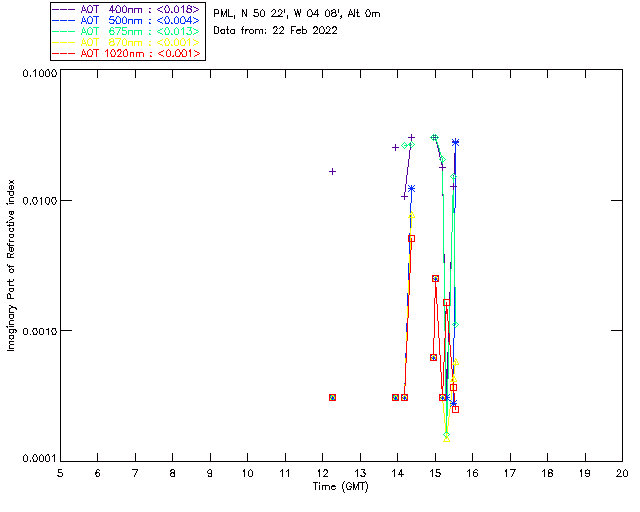Screen dimensions: 640x512
Task: Click the x-axis tick label 7
Action: (x=135, y=473)
